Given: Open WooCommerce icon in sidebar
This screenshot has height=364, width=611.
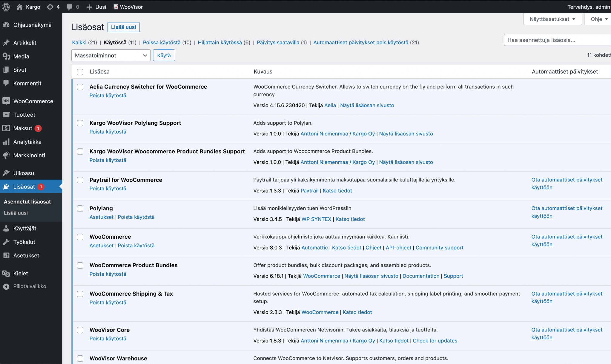Looking at the screenshot, I should click(x=6, y=101).
